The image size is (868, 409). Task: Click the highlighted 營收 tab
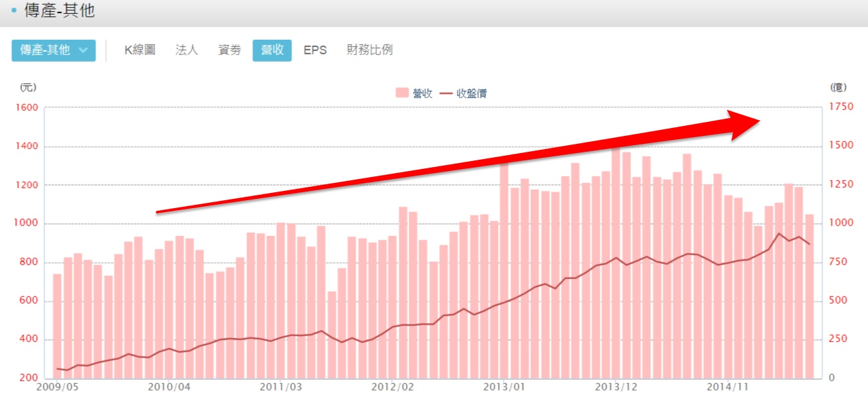pos(271,50)
